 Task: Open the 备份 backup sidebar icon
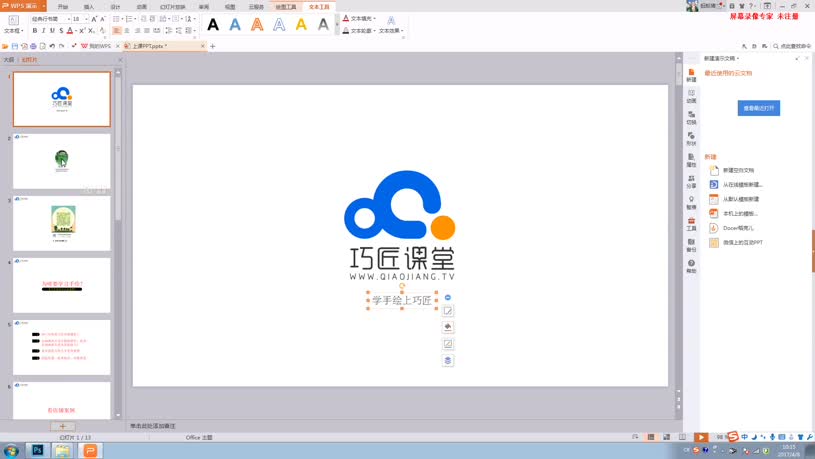point(691,245)
